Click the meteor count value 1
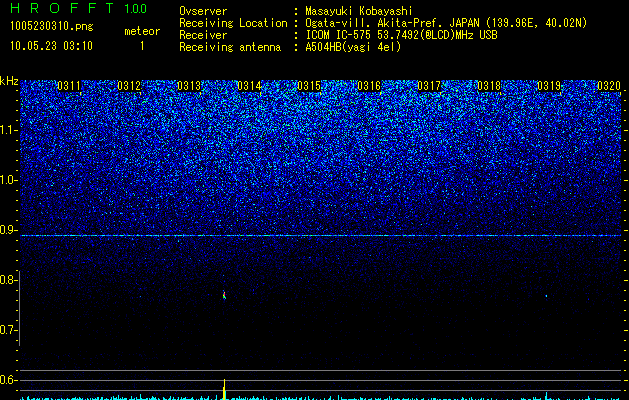The width and height of the screenshot is (629, 400). coord(142,46)
